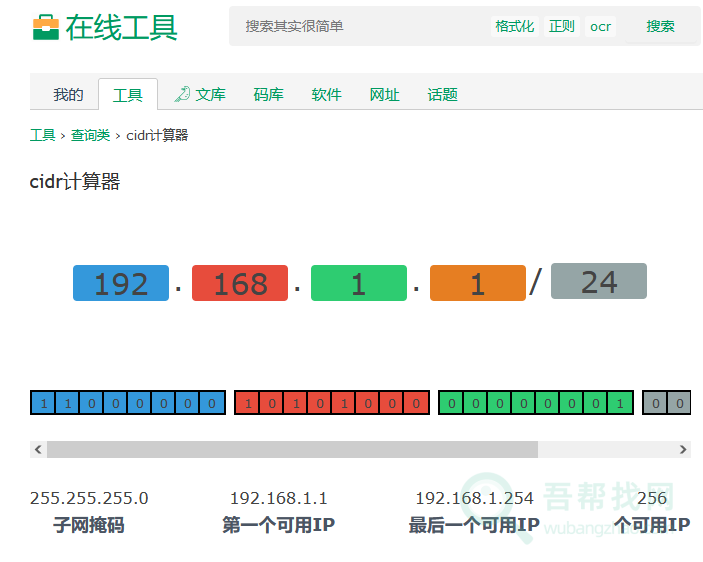Click the 工具 breadcrumb link
This screenshot has height=562, width=703.
pyautogui.click(x=42, y=135)
